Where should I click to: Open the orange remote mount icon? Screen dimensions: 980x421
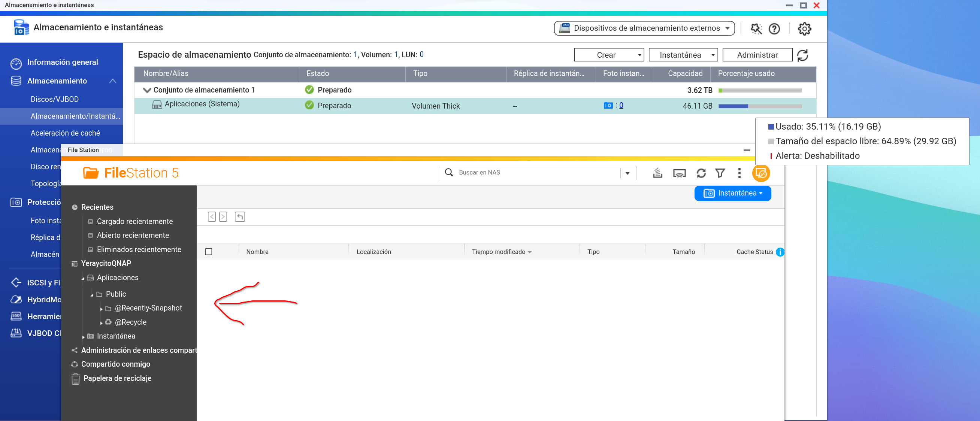click(761, 173)
